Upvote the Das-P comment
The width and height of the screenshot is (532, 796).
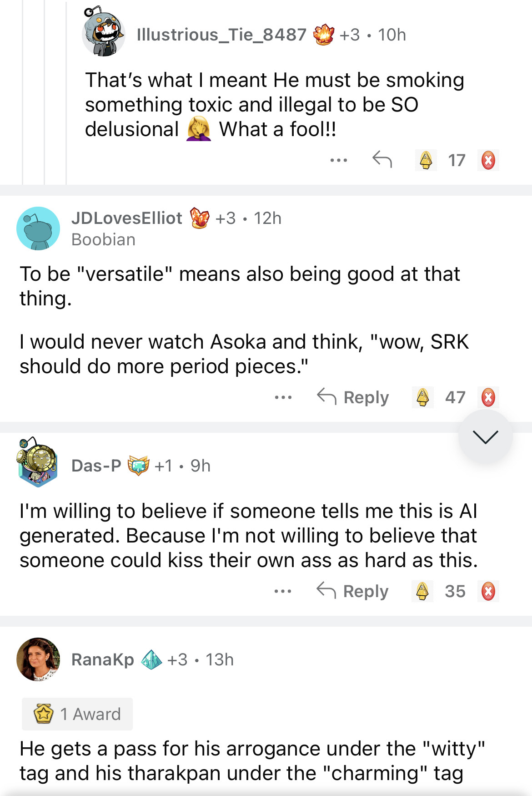click(422, 591)
